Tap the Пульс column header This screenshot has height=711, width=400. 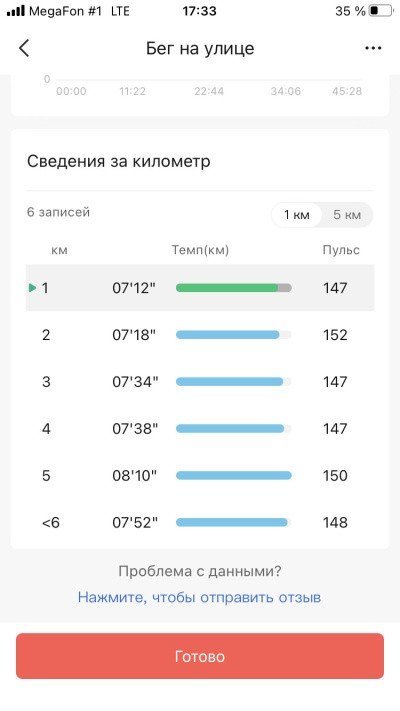341,250
